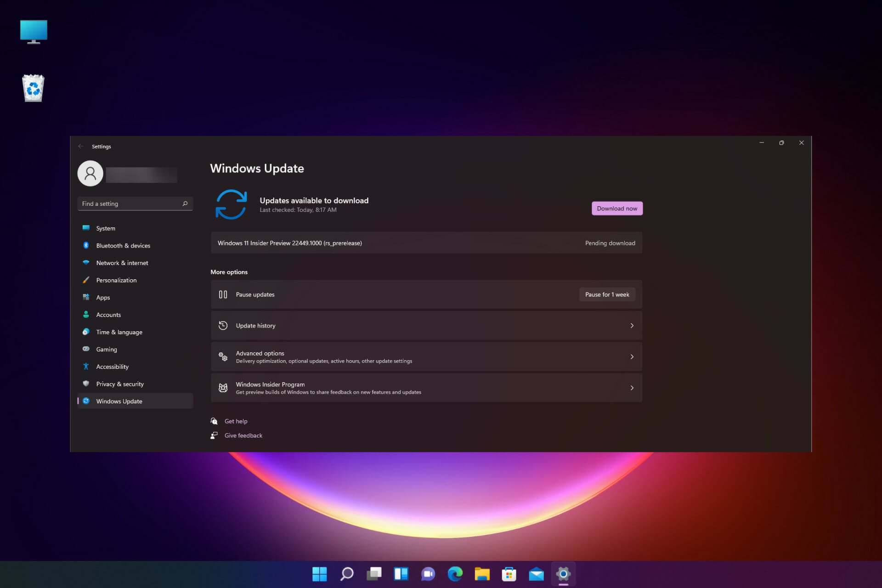This screenshot has width=882, height=588.
Task: Click the Give feedback link
Action: (x=243, y=435)
